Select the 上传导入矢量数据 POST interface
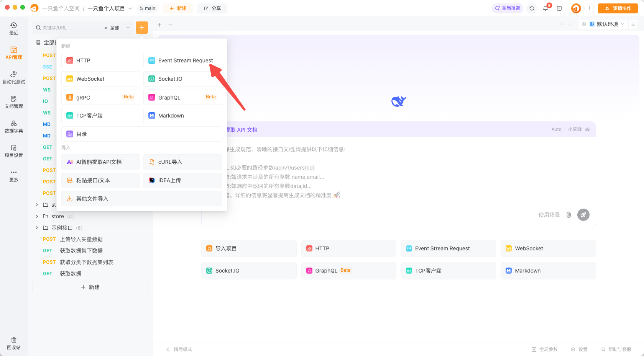 [81, 239]
